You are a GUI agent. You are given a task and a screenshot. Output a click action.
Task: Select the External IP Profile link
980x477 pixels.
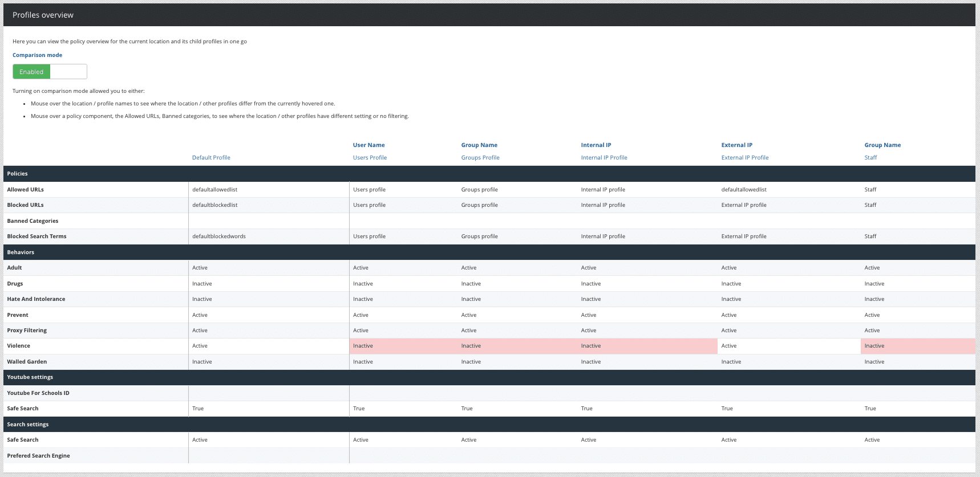pyautogui.click(x=744, y=158)
